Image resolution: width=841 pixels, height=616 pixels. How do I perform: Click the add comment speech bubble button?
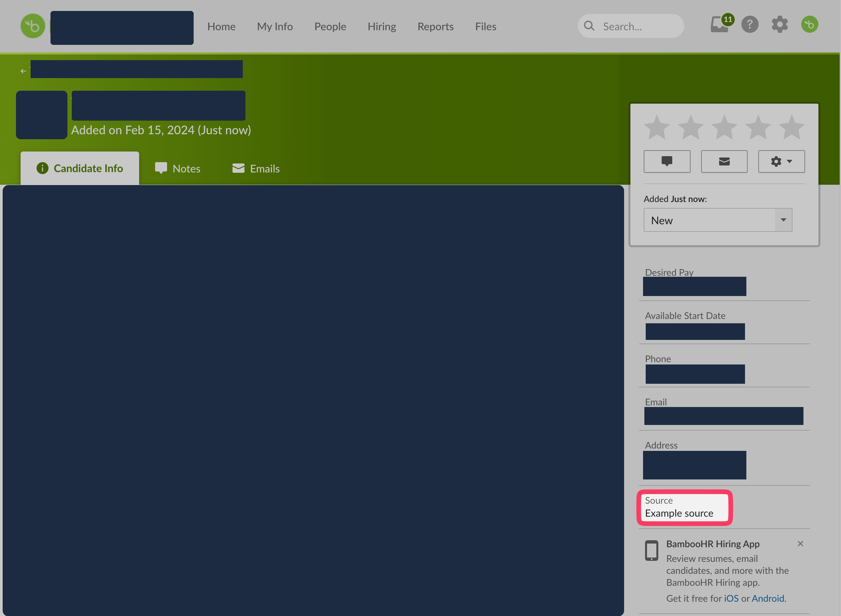667,161
